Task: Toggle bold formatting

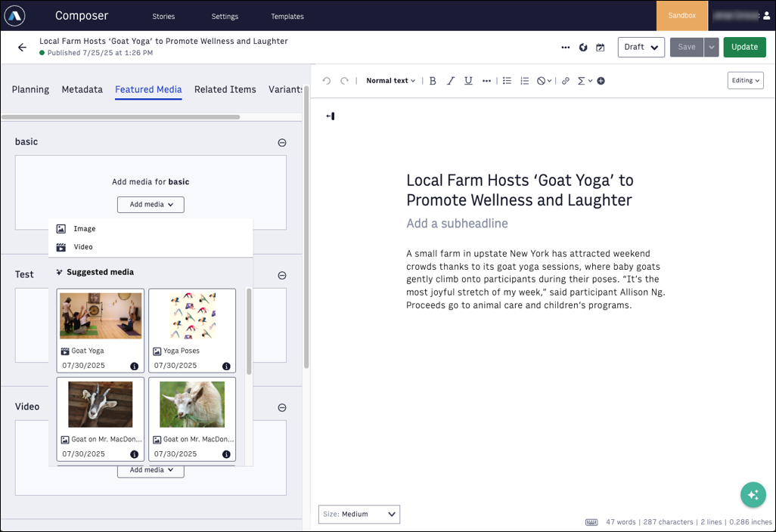Action: [x=433, y=81]
